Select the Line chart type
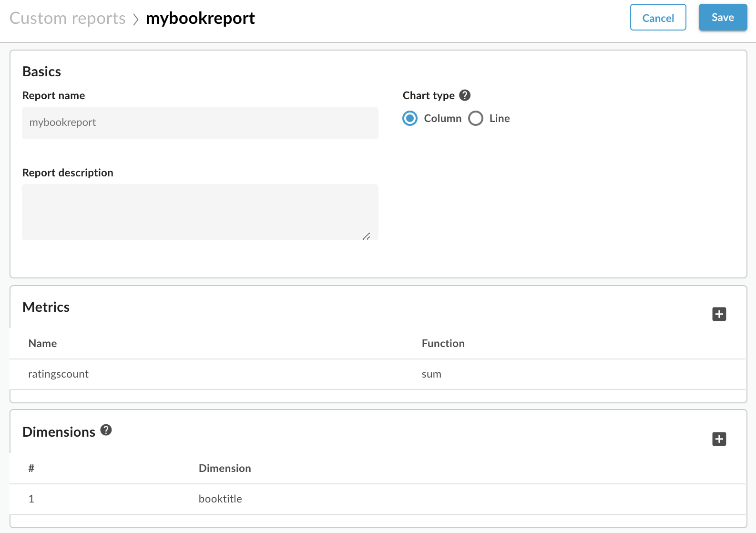 tap(476, 118)
